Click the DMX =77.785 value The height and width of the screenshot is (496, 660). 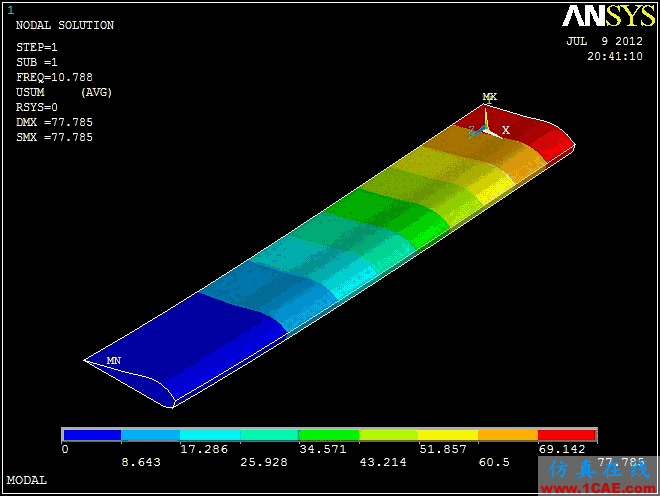(54, 123)
